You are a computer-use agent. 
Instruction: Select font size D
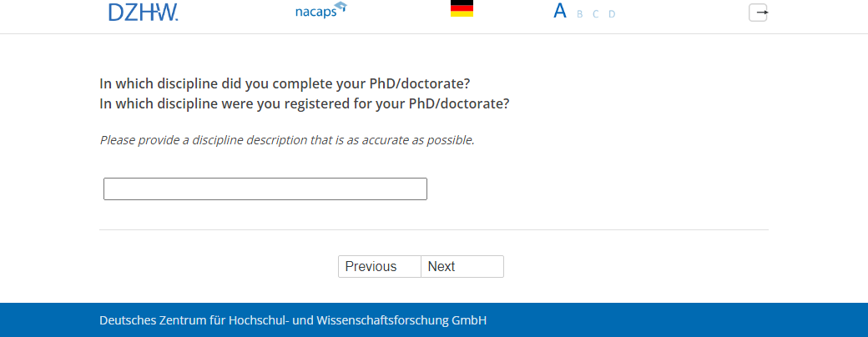(612, 14)
